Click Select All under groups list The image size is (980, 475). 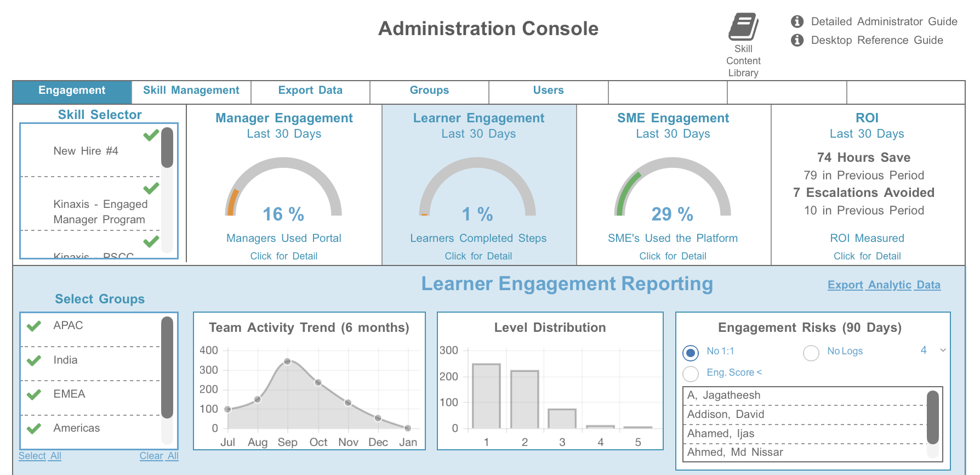40,456
